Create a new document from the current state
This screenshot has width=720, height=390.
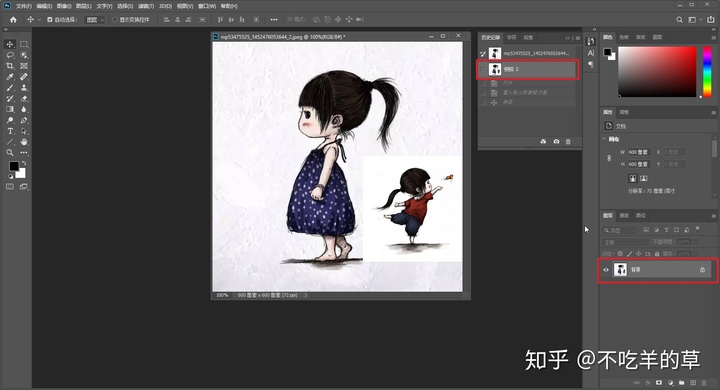543,141
